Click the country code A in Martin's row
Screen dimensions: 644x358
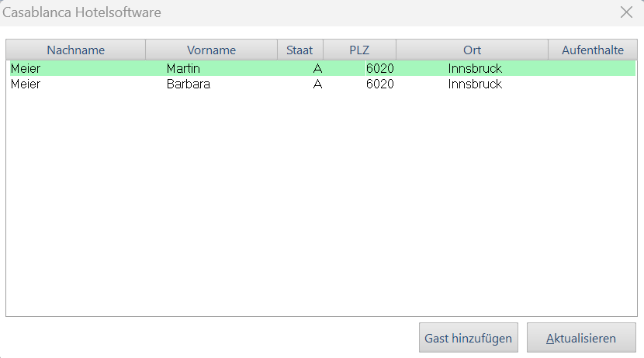[317, 69]
